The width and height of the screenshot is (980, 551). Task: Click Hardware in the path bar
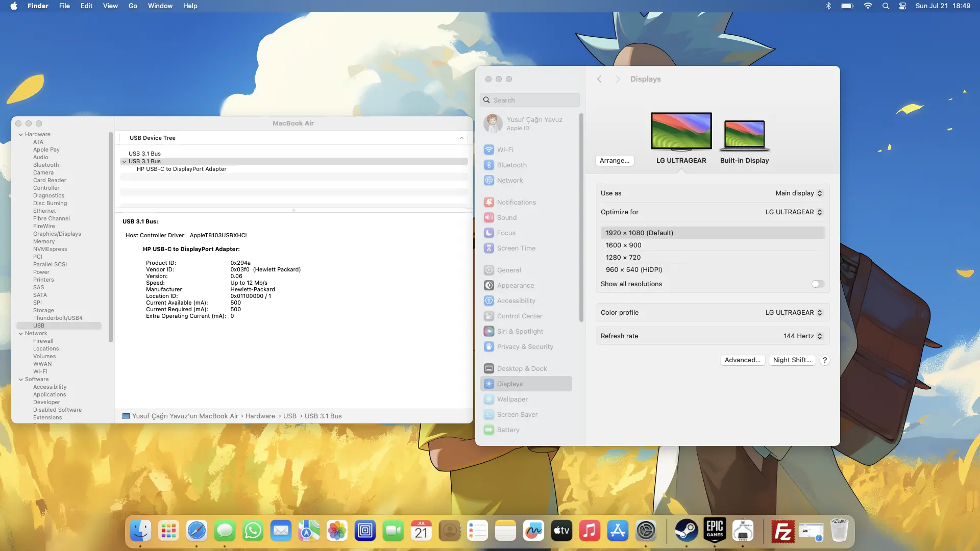(x=260, y=416)
